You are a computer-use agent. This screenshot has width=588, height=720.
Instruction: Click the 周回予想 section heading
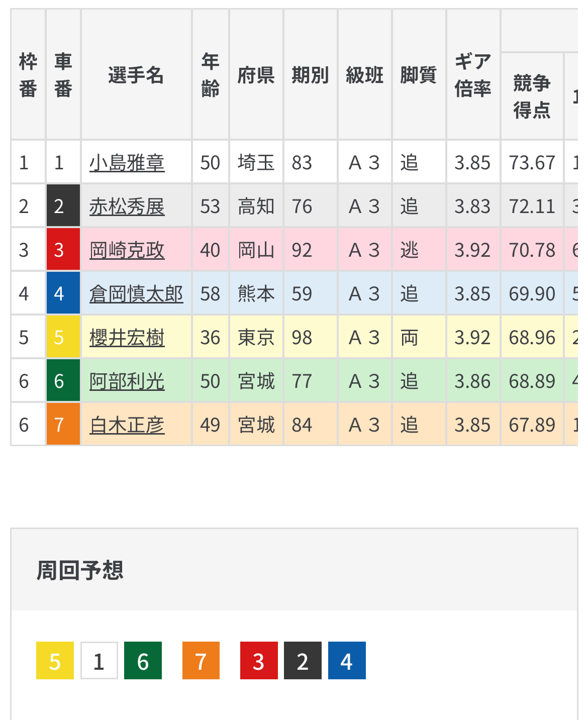80,571
